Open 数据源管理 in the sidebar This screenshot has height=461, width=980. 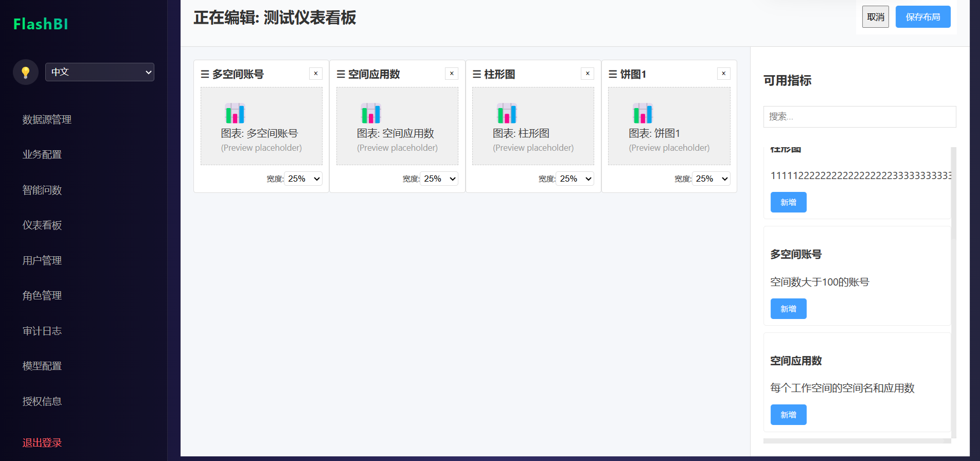[47, 119]
